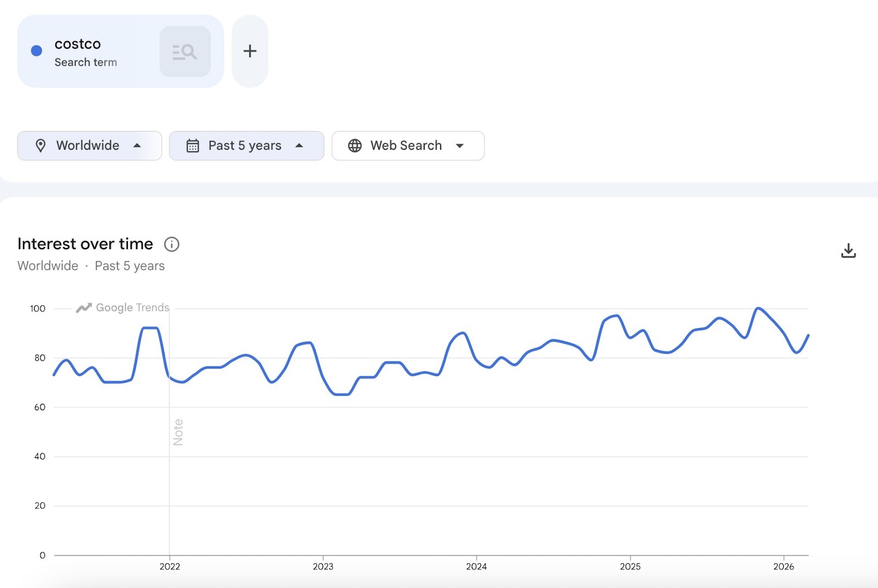Collapse the Worldwide filter via its up chevron
878x588 pixels.
point(137,145)
